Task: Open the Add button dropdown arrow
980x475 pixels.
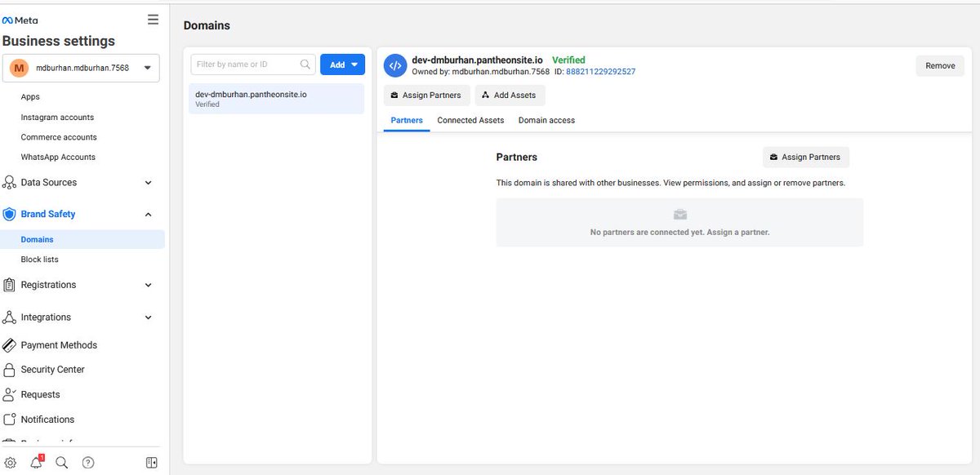Action: pos(353,64)
